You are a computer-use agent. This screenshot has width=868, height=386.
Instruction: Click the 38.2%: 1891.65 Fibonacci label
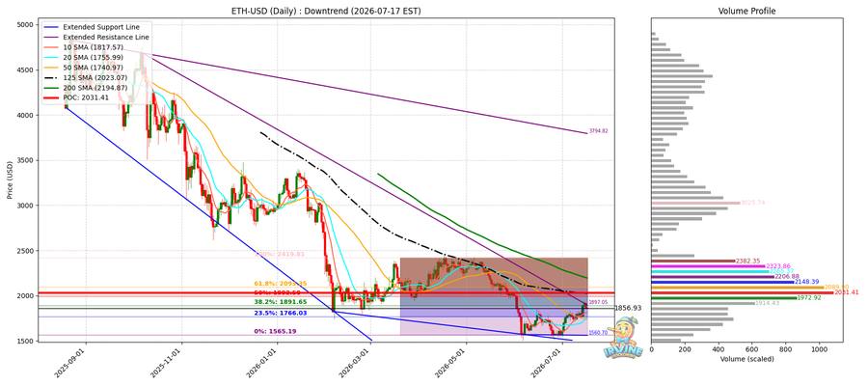pos(280,302)
